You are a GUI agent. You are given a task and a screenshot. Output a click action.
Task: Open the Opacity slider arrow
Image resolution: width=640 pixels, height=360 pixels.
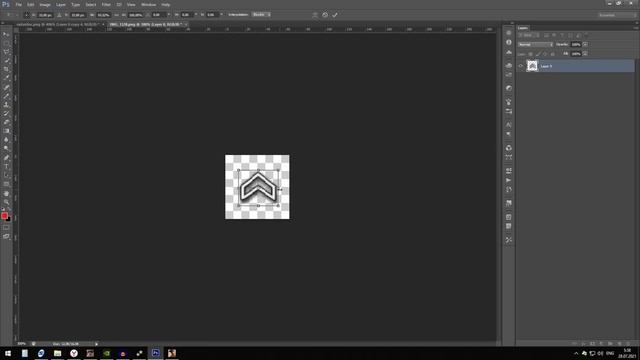tap(585, 44)
